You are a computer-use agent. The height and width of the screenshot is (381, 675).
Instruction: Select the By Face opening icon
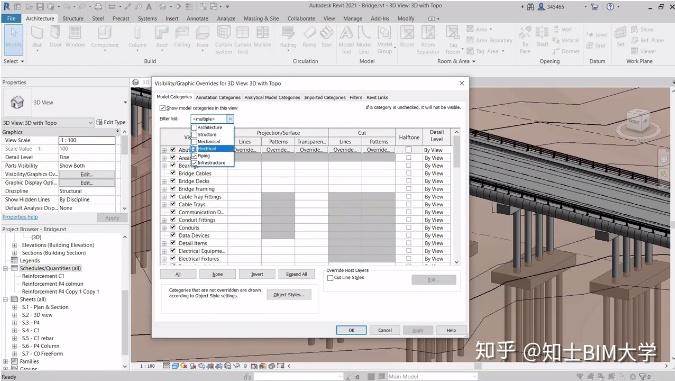(525, 33)
